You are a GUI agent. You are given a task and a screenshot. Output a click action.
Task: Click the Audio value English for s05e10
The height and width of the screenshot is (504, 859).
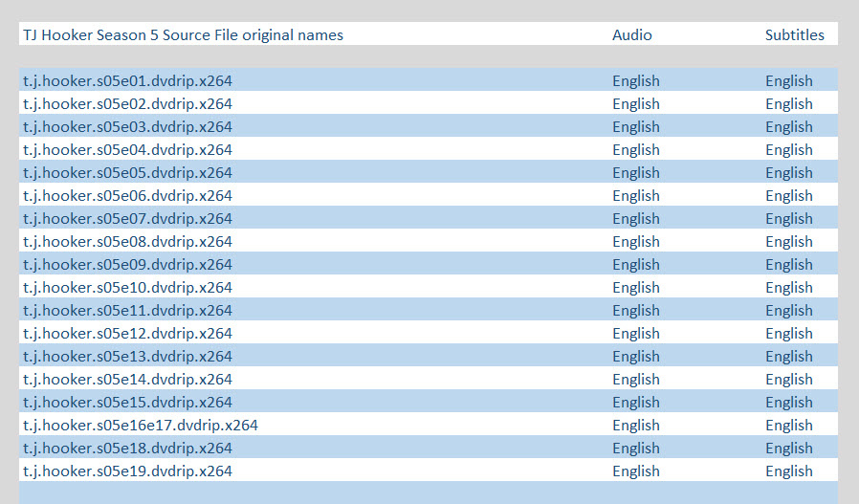tap(635, 289)
